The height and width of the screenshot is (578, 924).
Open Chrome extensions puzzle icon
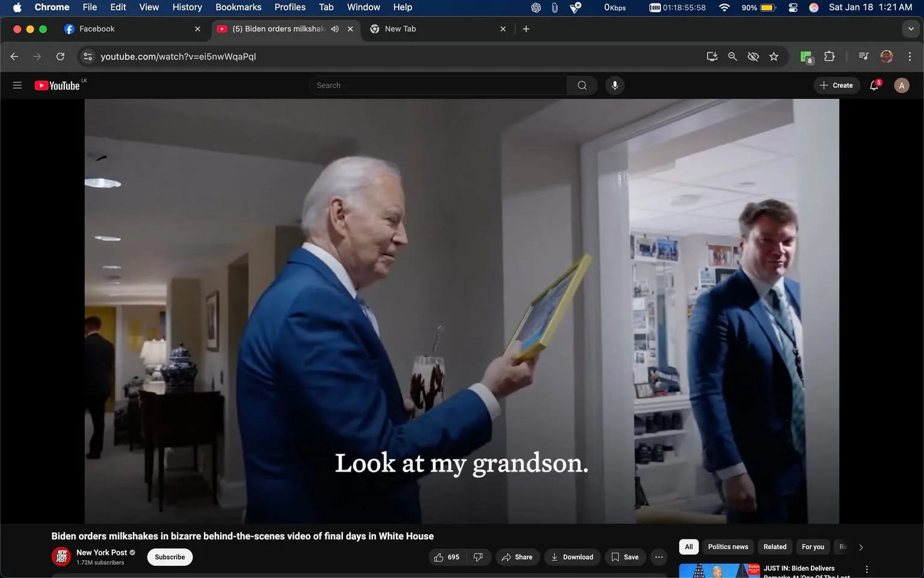[x=828, y=56]
